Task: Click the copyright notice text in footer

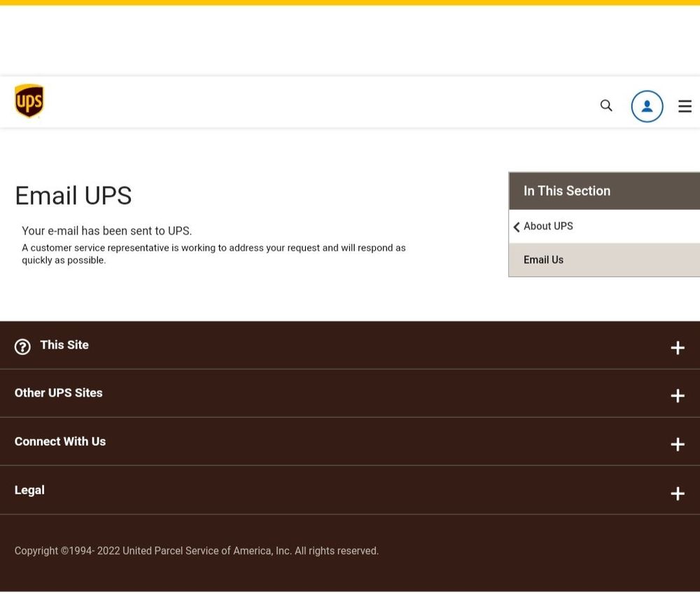Action: 197,551
